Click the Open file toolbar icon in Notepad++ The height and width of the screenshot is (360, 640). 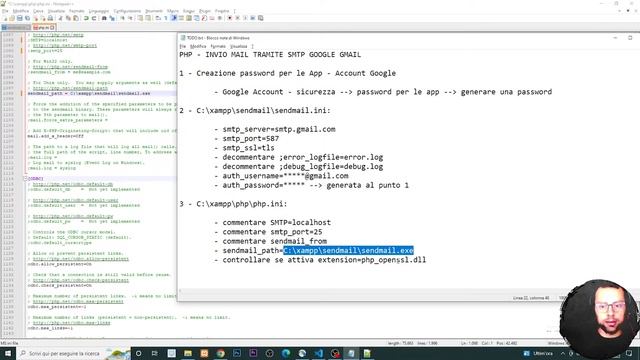tap(12, 18)
